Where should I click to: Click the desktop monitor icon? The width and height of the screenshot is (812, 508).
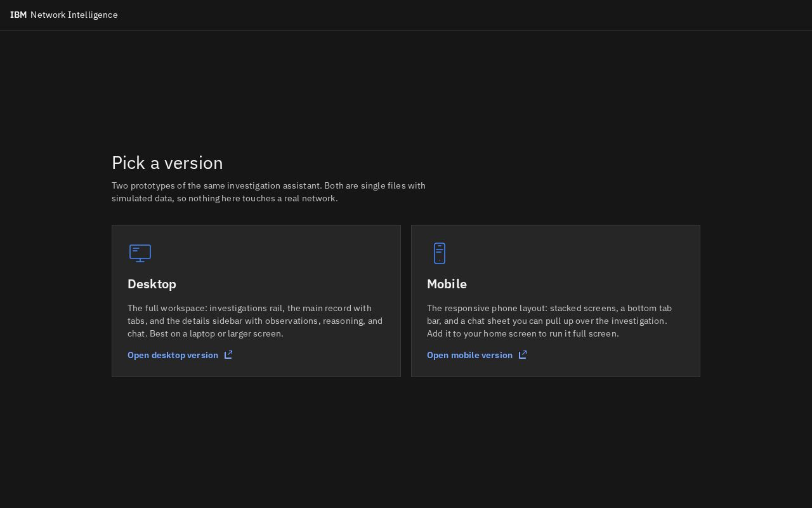pos(140,253)
